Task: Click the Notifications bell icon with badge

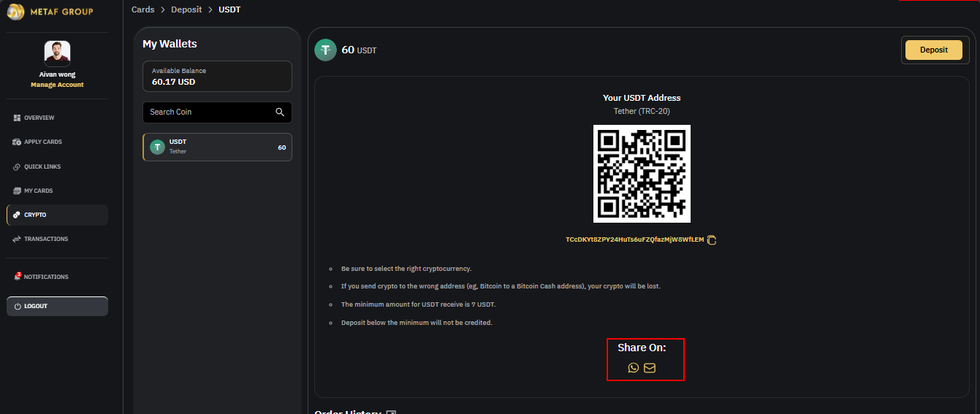Action: (x=18, y=276)
